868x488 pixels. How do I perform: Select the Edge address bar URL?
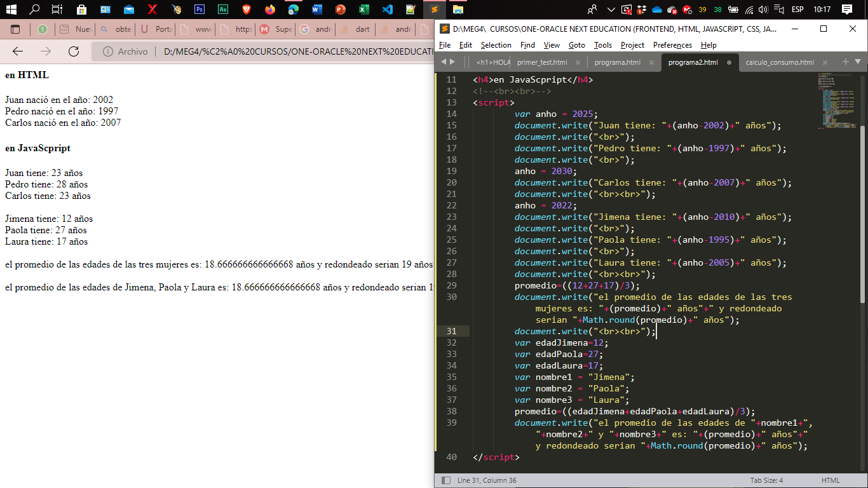[x=298, y=51]
